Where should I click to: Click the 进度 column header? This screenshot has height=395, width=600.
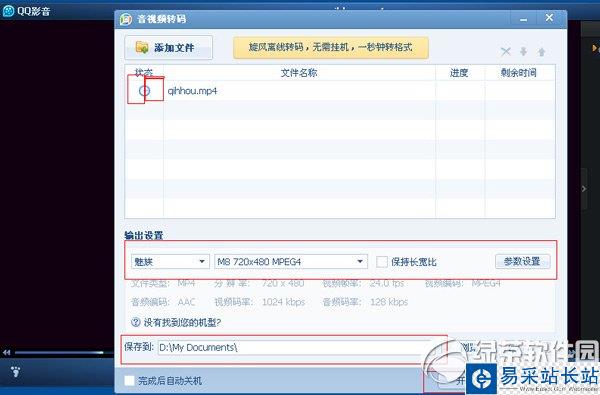point(459,73)
